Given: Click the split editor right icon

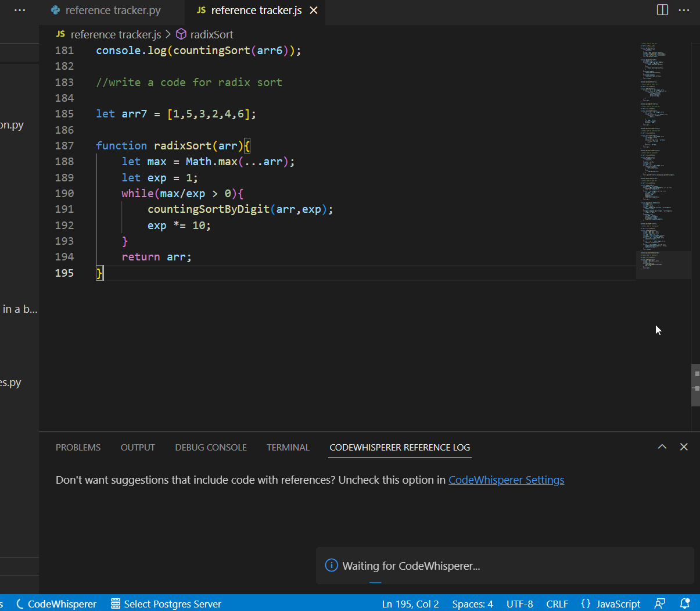Looking at the screenshot, I should (x=662, y=10).
